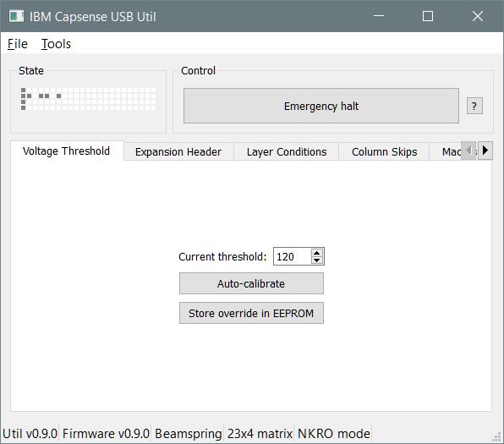
Task: Open the Tools menu
Action: pos(56,44)
